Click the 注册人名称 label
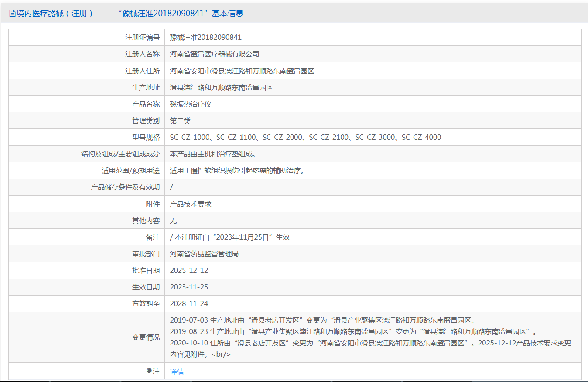Image resolution: width=588 pixels, height=382 pixels. click(142, 54)
